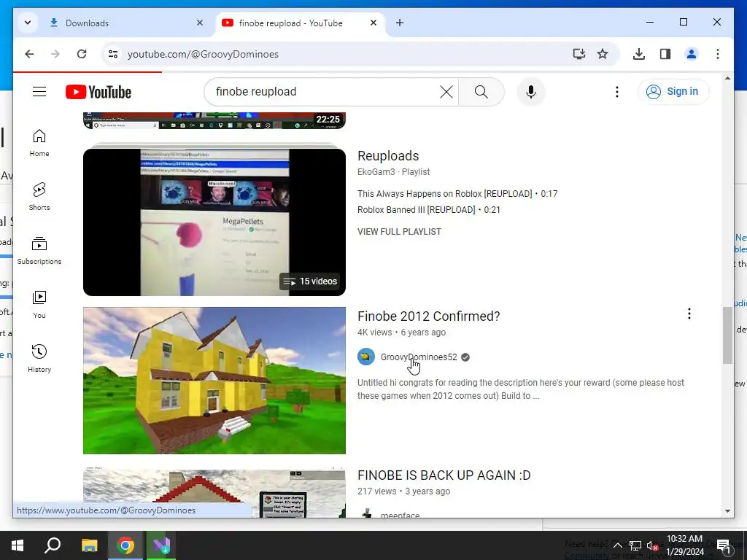Open the yellow house Finobe video thumbnail
This screenshot has width=747, height=560.
click(214, 381)
